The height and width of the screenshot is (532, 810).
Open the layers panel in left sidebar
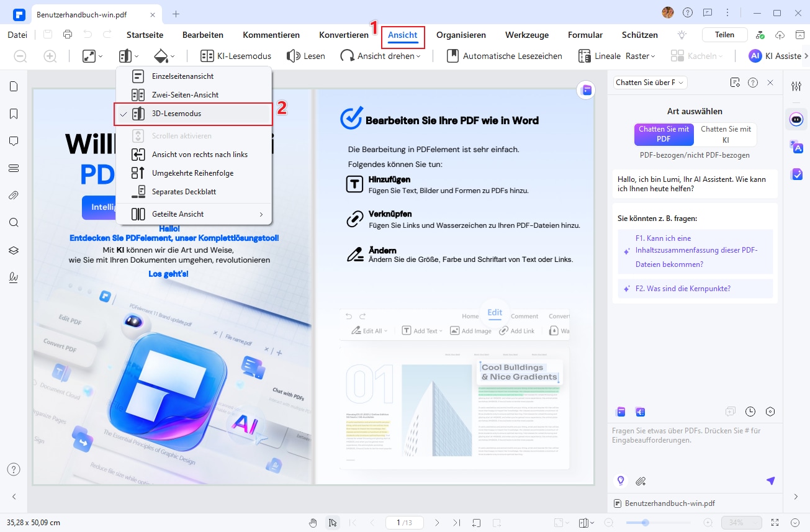[x=14, y=250]
